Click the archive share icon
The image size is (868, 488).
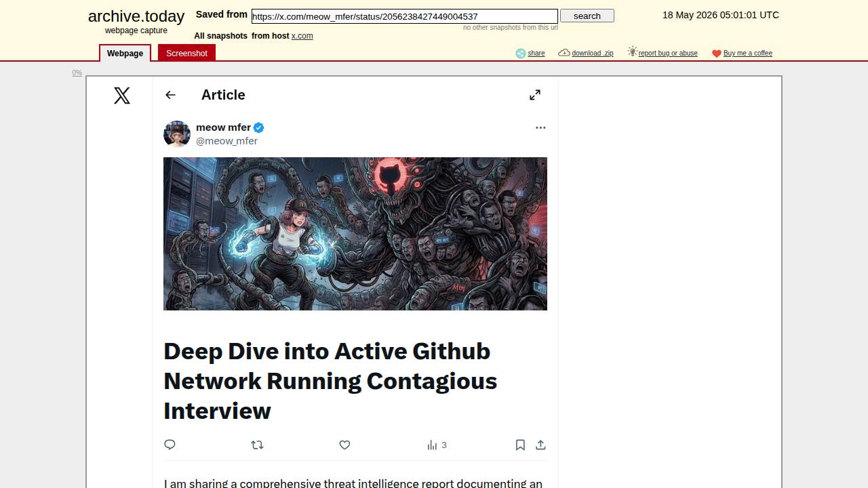tap(520, 54)
